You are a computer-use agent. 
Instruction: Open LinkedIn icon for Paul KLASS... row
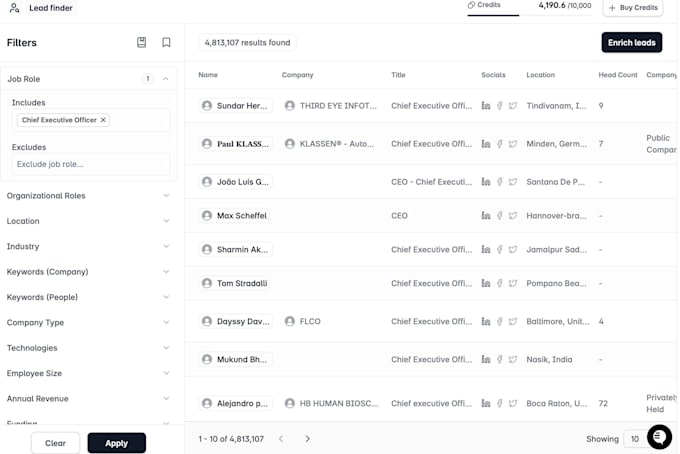click(486, 144)
